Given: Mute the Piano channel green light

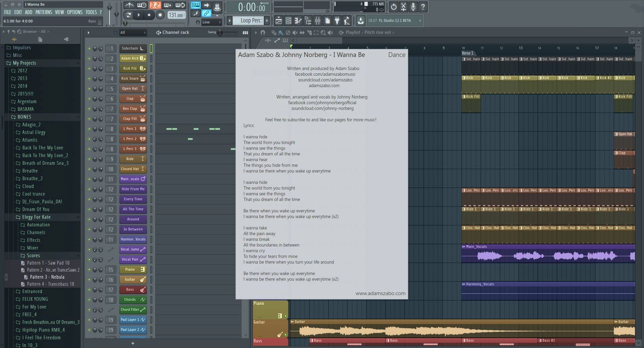Looking at the screenshot, I should point(89,270).
